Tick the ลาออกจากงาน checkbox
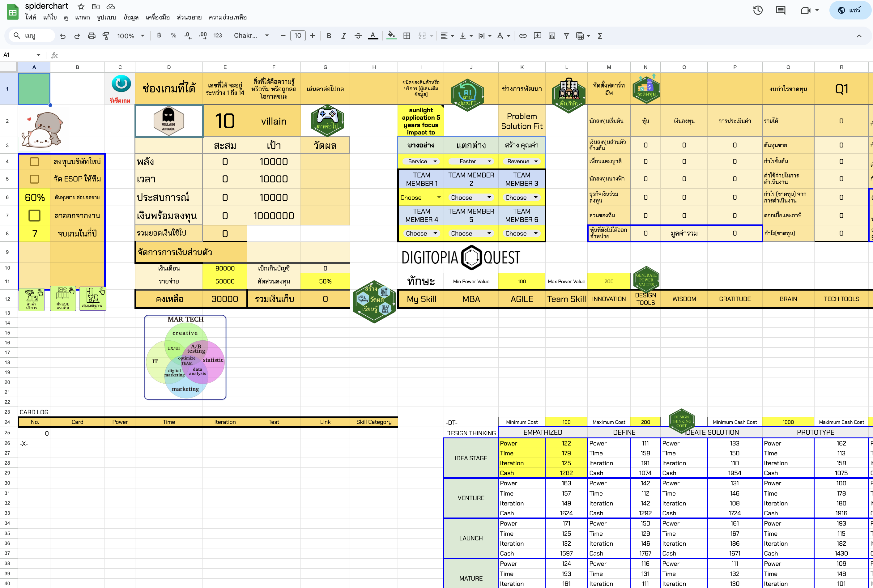 coord(34,215)
